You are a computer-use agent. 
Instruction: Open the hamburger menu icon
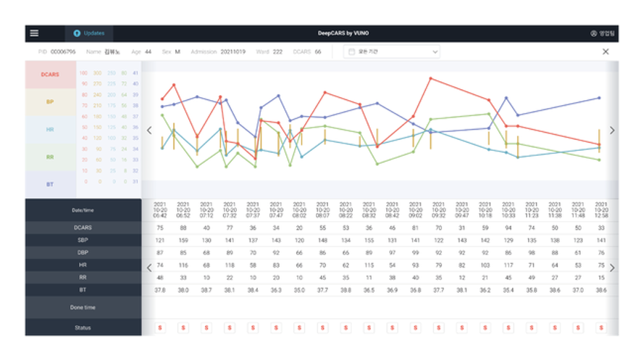tap(34, 33)
